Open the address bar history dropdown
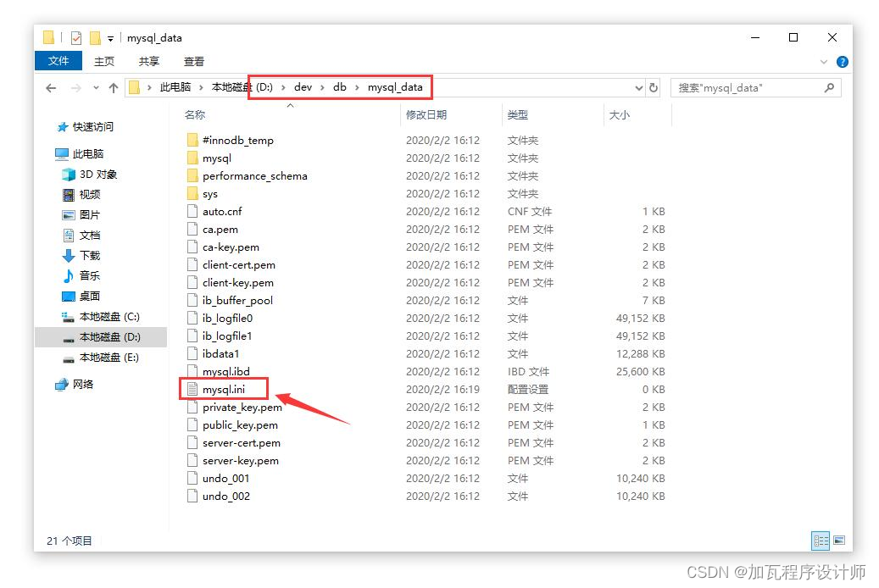This screenshot has width=879, height=588. click(x=638, y=88)
